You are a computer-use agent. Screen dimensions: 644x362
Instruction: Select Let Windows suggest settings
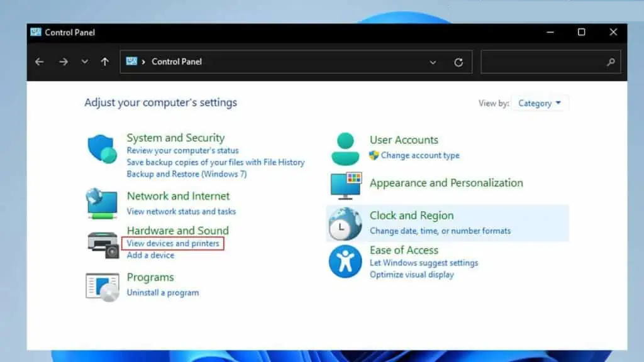coord(424,263)
